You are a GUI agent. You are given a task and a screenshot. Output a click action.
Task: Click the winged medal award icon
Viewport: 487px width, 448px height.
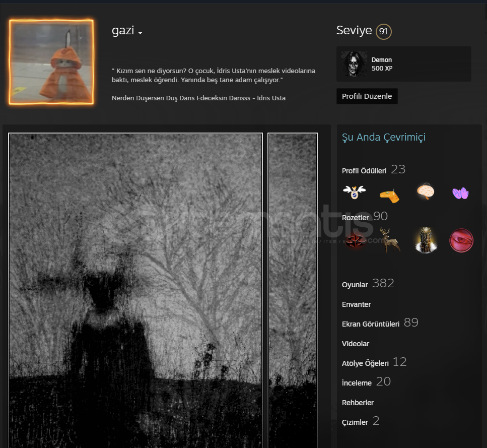[355, 192]
